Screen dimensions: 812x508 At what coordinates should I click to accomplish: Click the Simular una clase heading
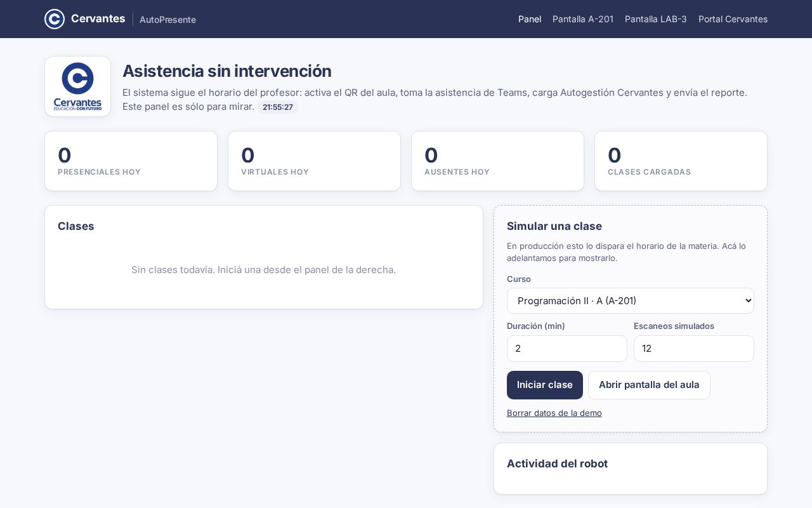point(554,226)
